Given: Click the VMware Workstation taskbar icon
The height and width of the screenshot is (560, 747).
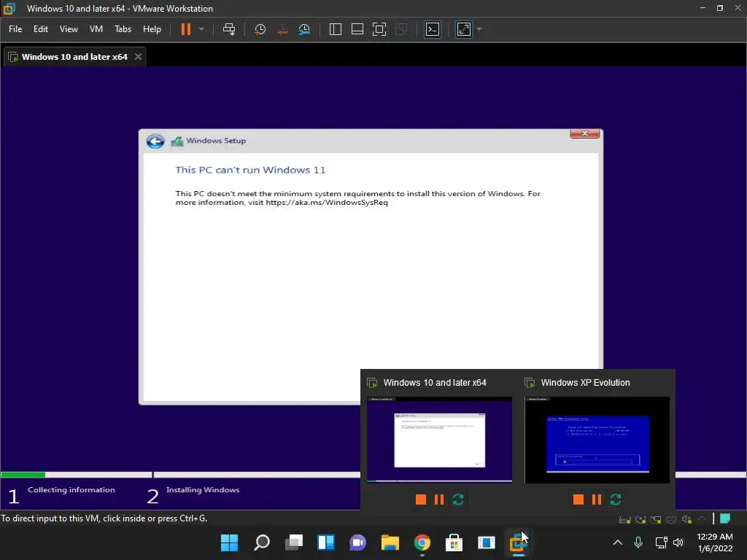Looking at the screenshot, I should pos(518,542).
